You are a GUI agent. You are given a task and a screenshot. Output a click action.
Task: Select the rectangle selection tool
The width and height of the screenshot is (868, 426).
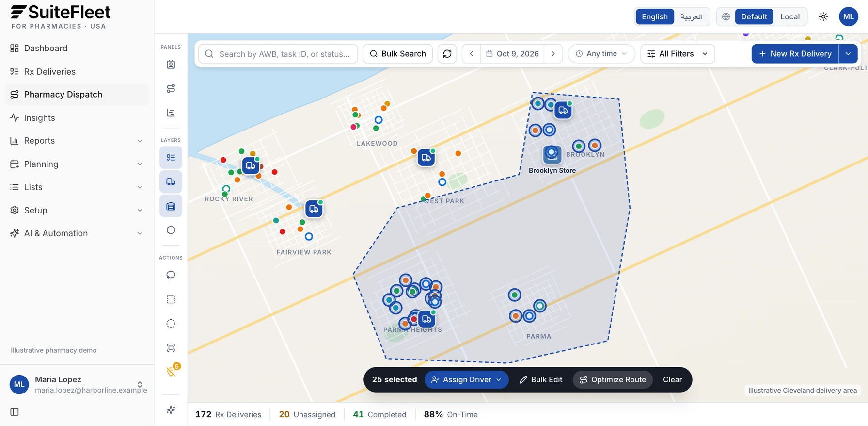171,299
